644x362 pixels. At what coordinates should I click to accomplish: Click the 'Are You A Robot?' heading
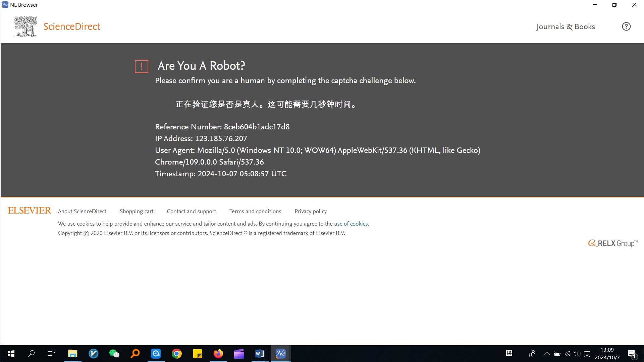click(x=202, y=66)
